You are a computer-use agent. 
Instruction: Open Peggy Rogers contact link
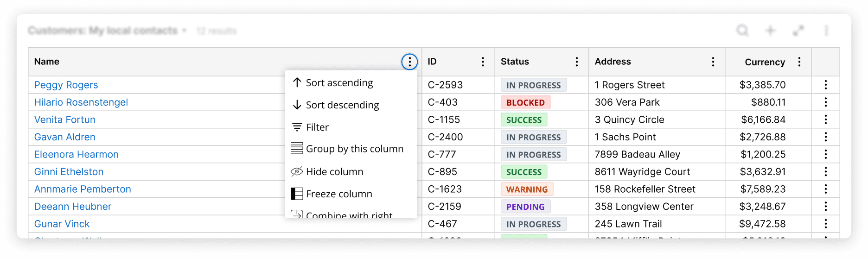[66, 85]
